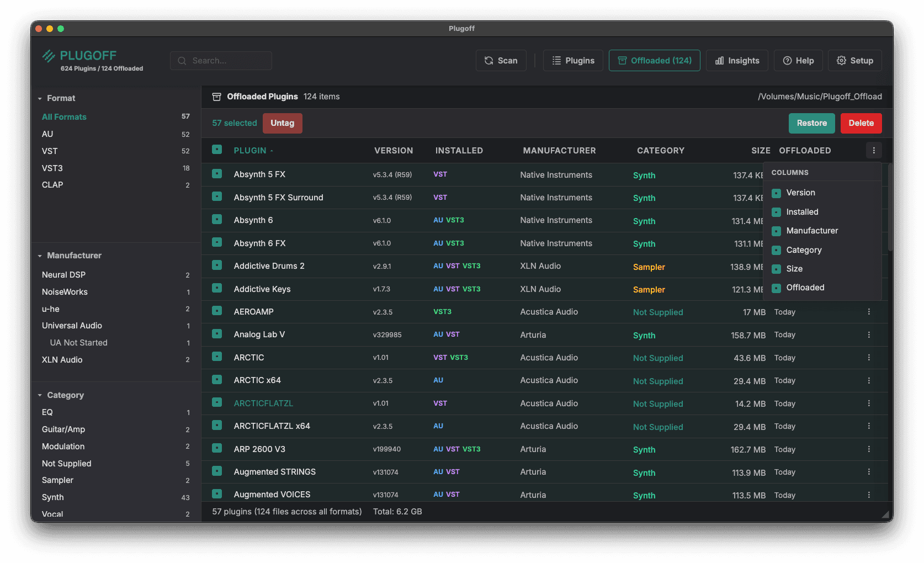Filter by VST3 format
Viewport: 924px width, 563px height.
point(116,168)
